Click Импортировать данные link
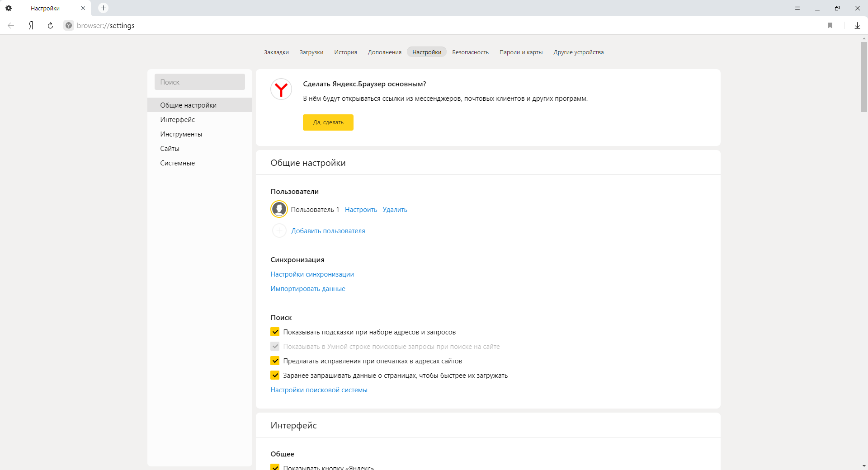The image size is (868, 470). 308,289
